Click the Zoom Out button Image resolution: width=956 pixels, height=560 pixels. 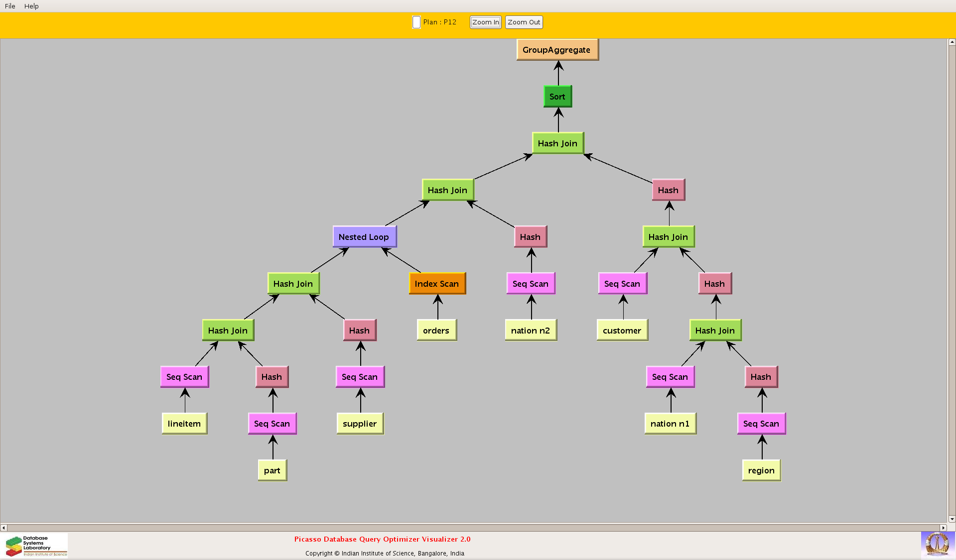pos(524,22)
